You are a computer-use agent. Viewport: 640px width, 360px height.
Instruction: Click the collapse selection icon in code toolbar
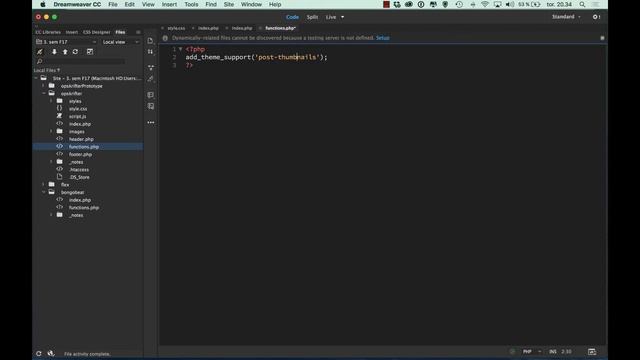point(151,67)
